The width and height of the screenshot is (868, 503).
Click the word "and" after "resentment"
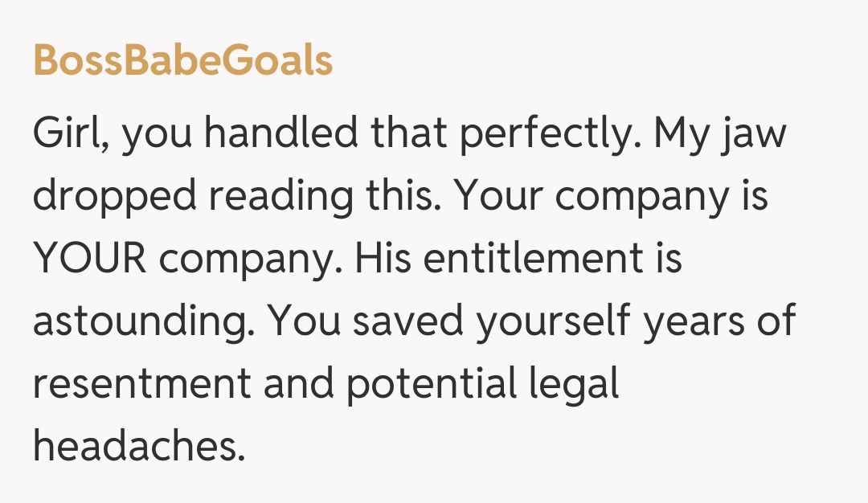point(297,384)
